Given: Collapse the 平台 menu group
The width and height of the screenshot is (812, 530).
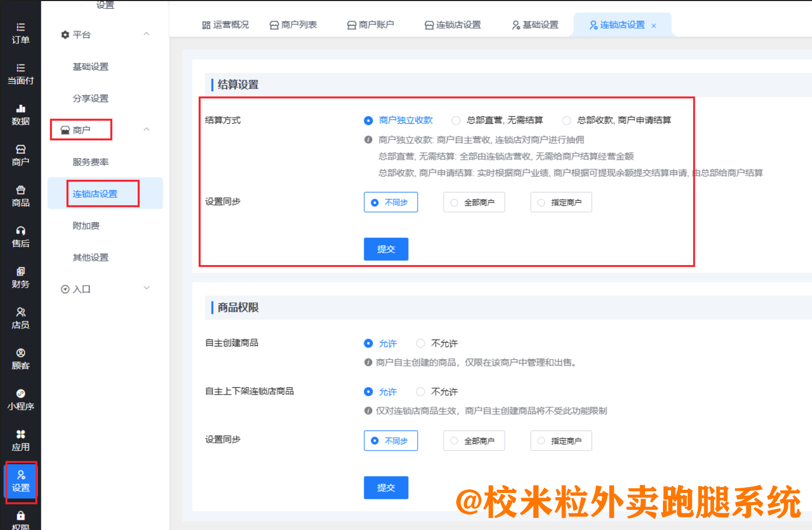Looking at the screenshot, I should click(146, 34).
